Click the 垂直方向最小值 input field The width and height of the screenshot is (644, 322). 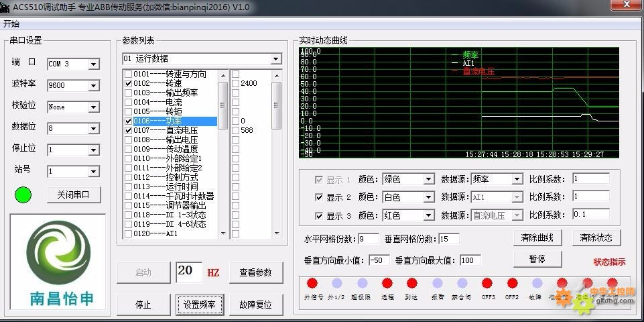tap(379, 260)
